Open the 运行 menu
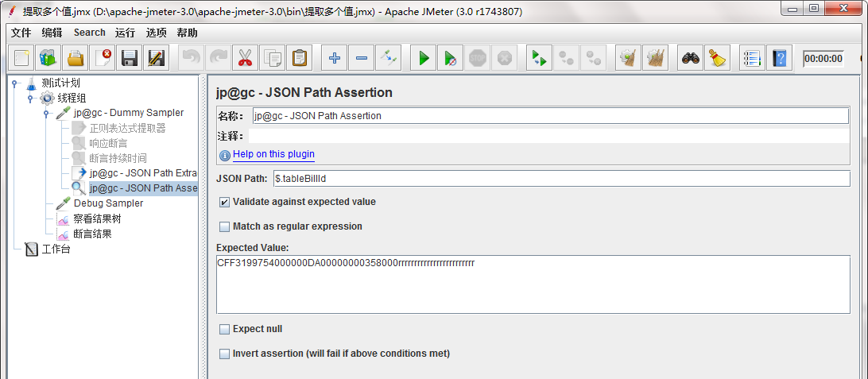This screenshot has width=868, height=379. [x=125, y=33]
